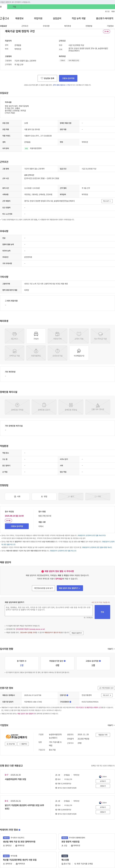Screen dimensions: 115x868
Task: Click info icon beside 구인인증번호
Action: (x=70, y=702)
